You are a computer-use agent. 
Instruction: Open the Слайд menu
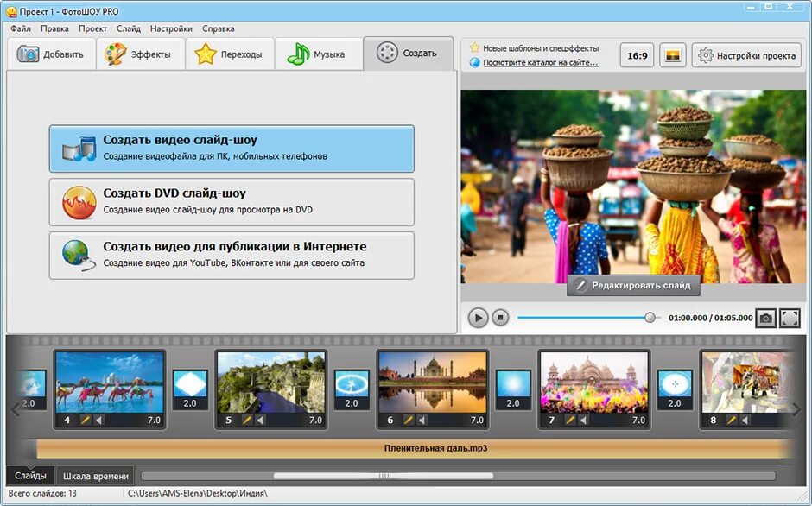pos(129,28)
